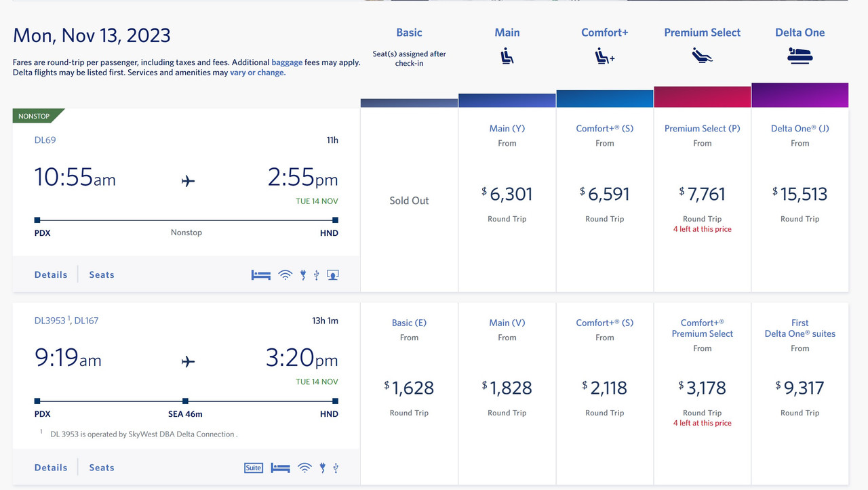The width and height of the screenshot is (868, 490).
Task: Click flat-bed seat amenity icon for DL69
Action: [x=261, y=275]
